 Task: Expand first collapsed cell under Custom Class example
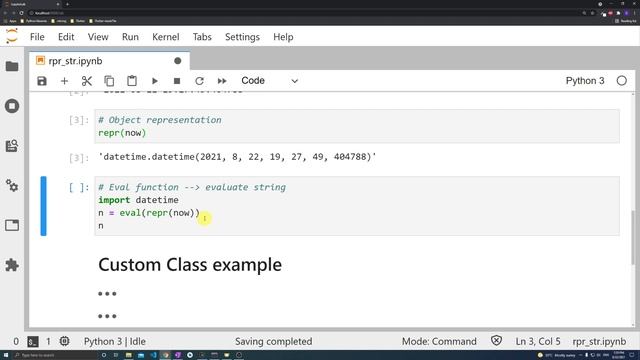pyautogui.click(x=107, y=293)
